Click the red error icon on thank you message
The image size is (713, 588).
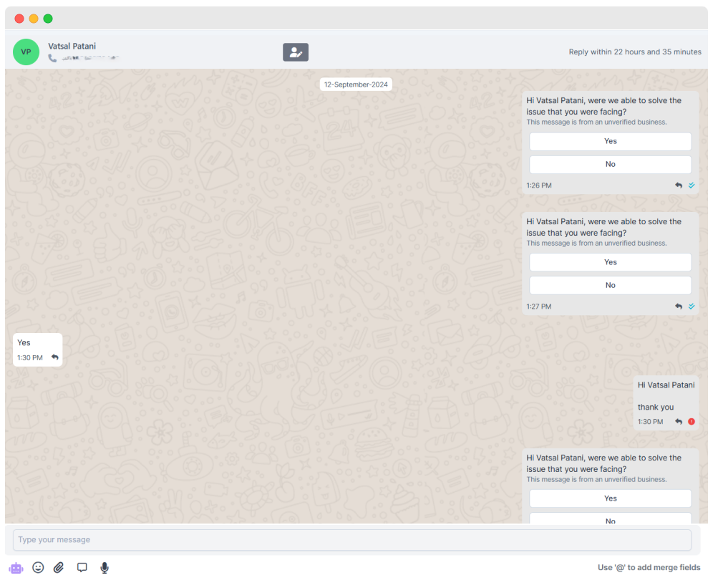click(689, 422)
